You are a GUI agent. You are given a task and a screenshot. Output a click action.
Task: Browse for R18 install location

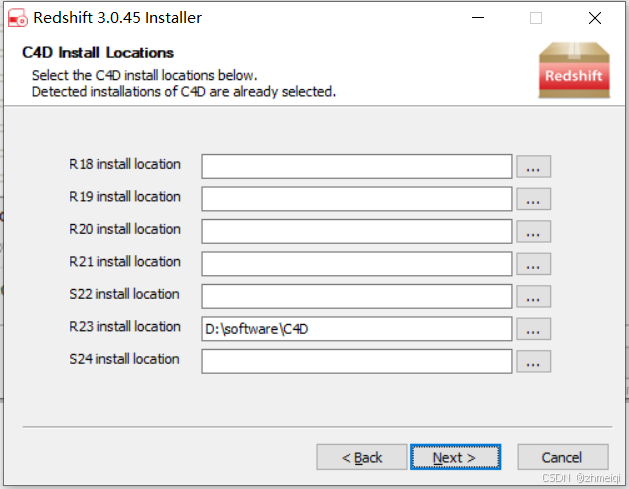pos(533,166)
